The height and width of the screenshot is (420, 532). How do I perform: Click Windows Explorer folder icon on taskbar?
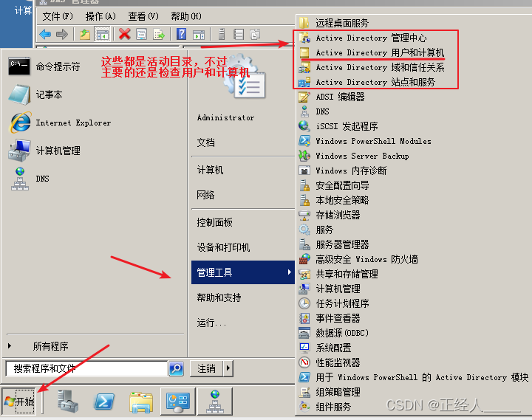(x=141, y=402)
